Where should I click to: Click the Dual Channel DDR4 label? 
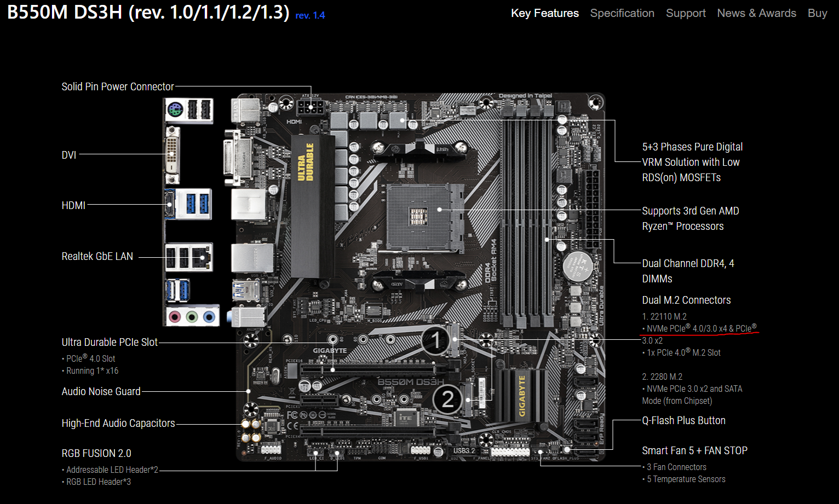click(688, 271)
